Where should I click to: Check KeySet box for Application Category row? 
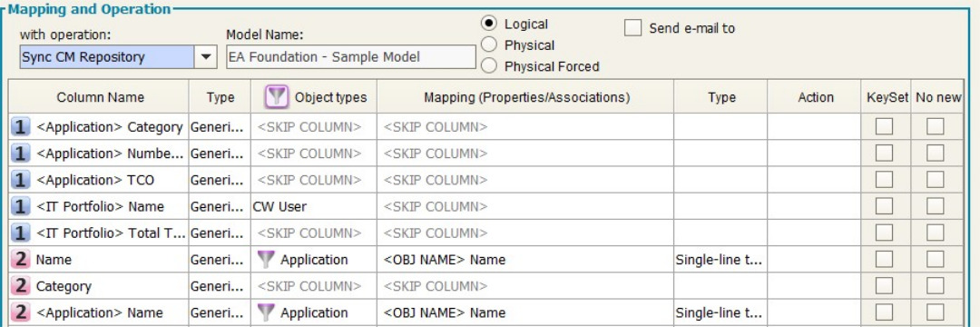click(x=884, y=127)
